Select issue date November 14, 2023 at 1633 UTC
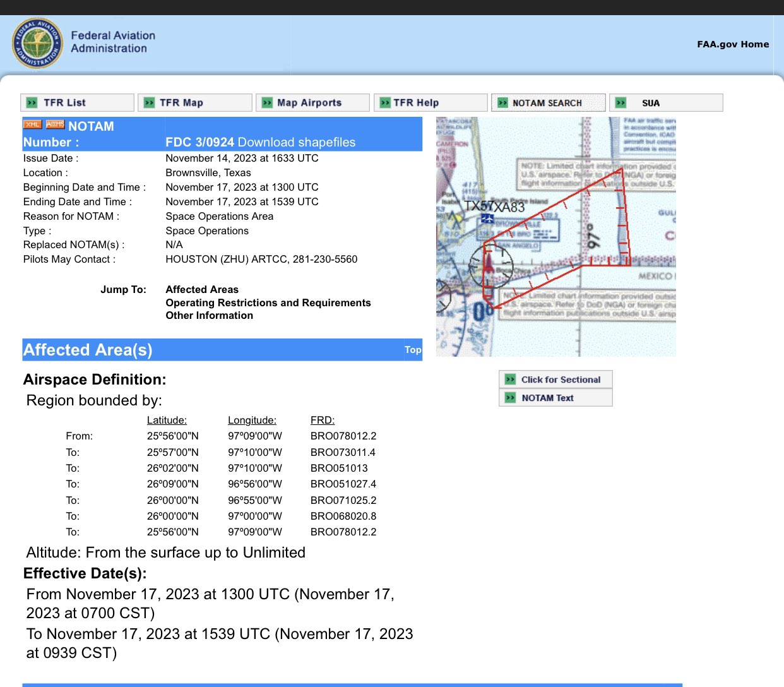Screen dimensions: 784x687 tap(242, 158)
